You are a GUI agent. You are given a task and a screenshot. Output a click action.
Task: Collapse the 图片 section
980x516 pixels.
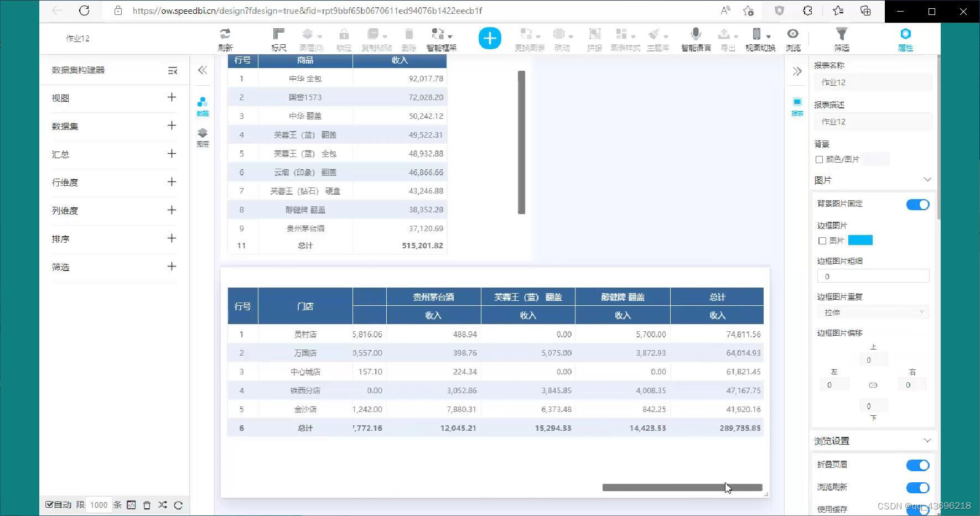click(x=927, y=180)
